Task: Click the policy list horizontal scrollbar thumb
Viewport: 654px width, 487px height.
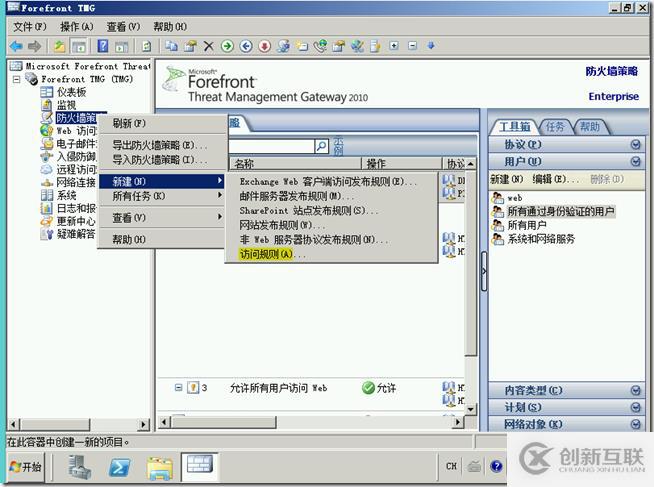Action: [x=224, y=422]
